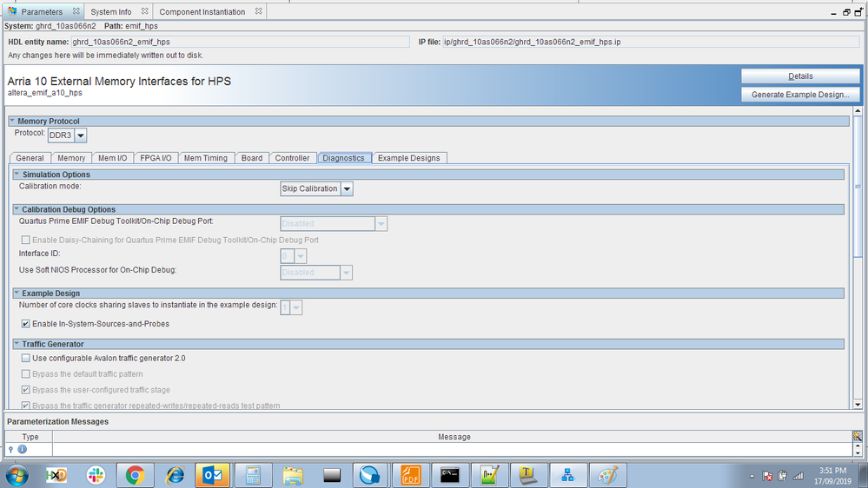Open the Interface ID dropdown
This screenshot has height=488, width=868.
click(x=300, y=255)
